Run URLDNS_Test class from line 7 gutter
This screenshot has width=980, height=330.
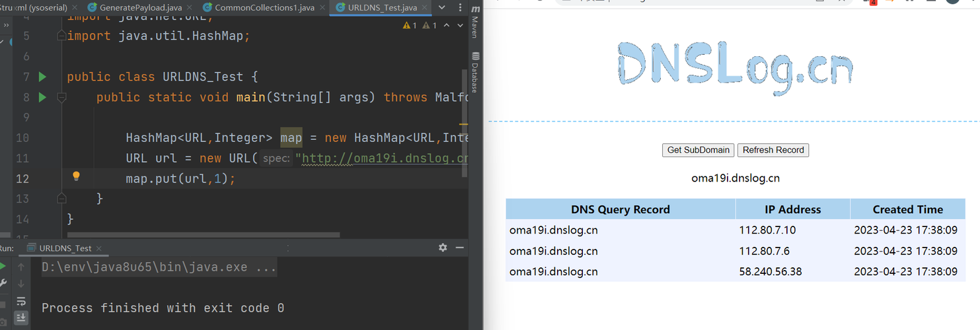tap(42, 77)
